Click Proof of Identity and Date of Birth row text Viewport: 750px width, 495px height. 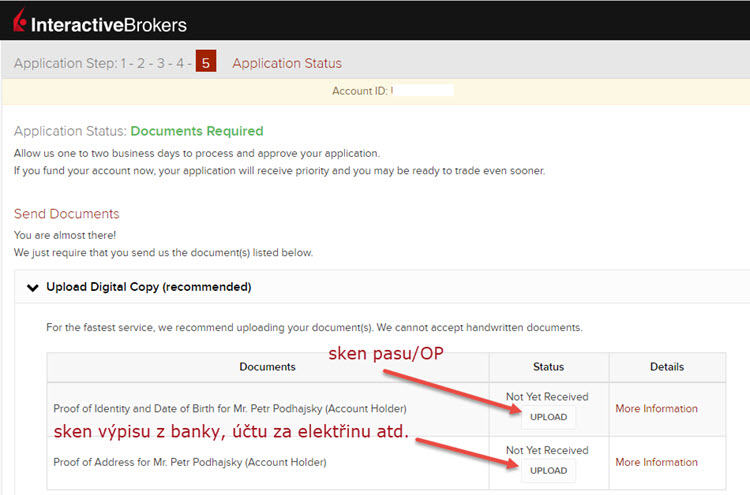click(230, 409)
